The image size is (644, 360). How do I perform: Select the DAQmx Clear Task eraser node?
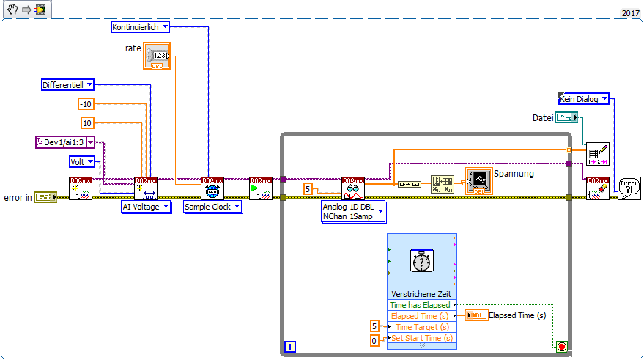[x=598, y=188]
